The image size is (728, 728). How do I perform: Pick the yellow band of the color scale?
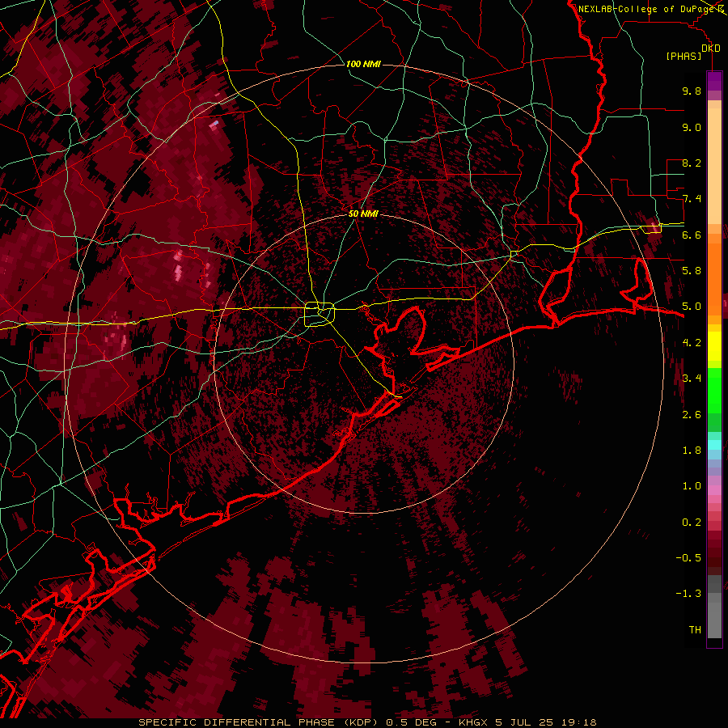[714, 346]
